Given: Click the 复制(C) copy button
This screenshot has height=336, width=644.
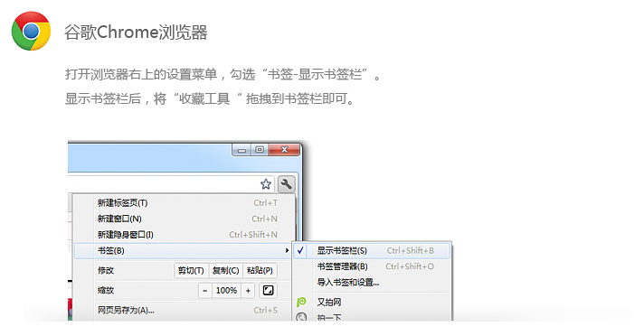Looking at the screenshot, I should point(226,271).
